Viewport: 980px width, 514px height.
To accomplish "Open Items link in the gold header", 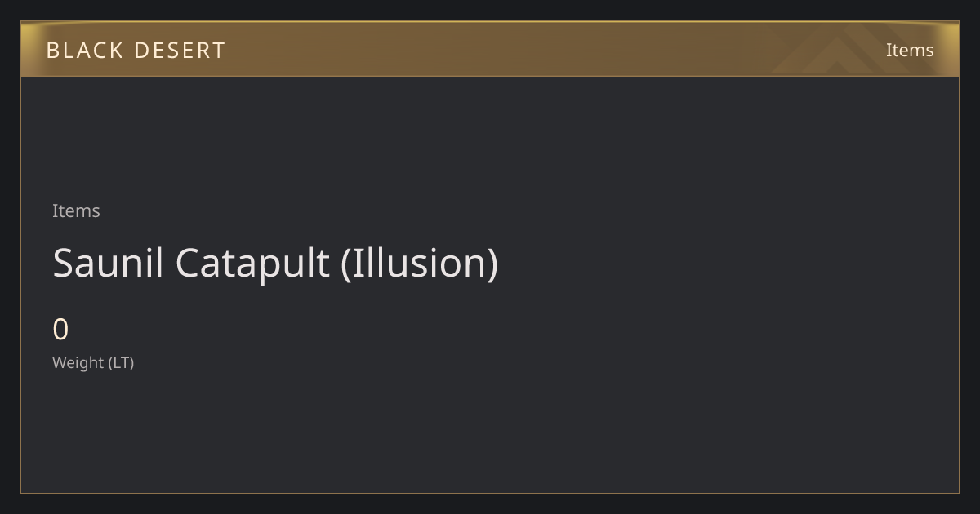I will pos(910,50).
